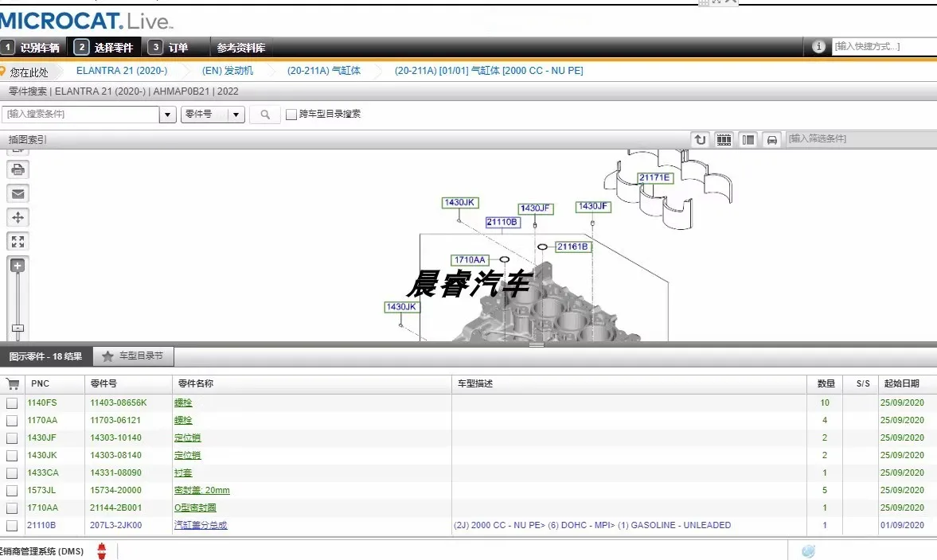Image resolution: width=937 pixels, height=560 pixels.
Task: Sort by the 数量 column header
Action: [826, 384]
